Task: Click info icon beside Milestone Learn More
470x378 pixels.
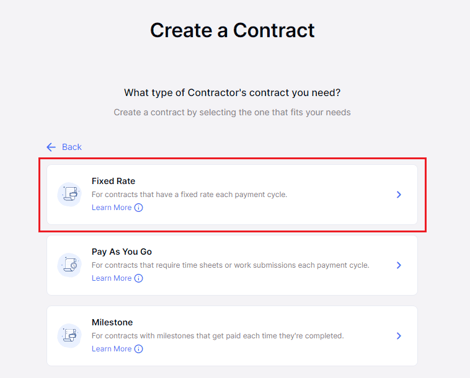Action: tap(139, 349)
